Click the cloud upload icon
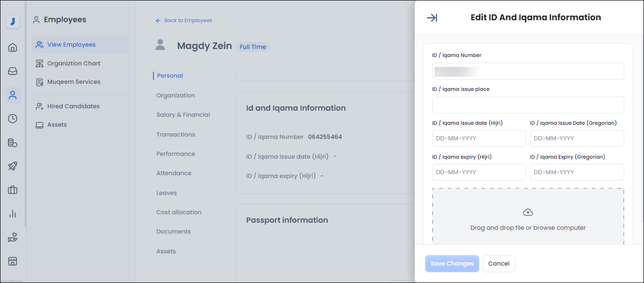Image resolution: width=644 pixels, height=283 pixels. (x=528, y=212)
